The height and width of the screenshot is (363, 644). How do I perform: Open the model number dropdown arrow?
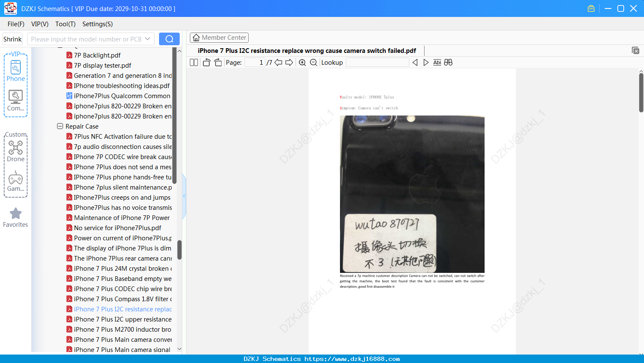point(148,39)
